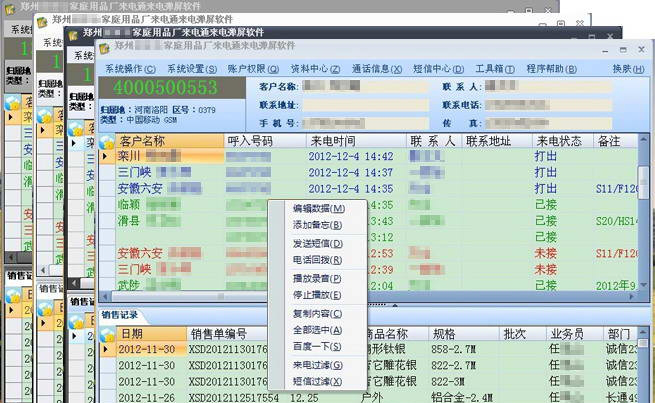Screen dimensions: 655x419
Task: Click the 联系地址 input field
Action: click(x=366, y=105)
